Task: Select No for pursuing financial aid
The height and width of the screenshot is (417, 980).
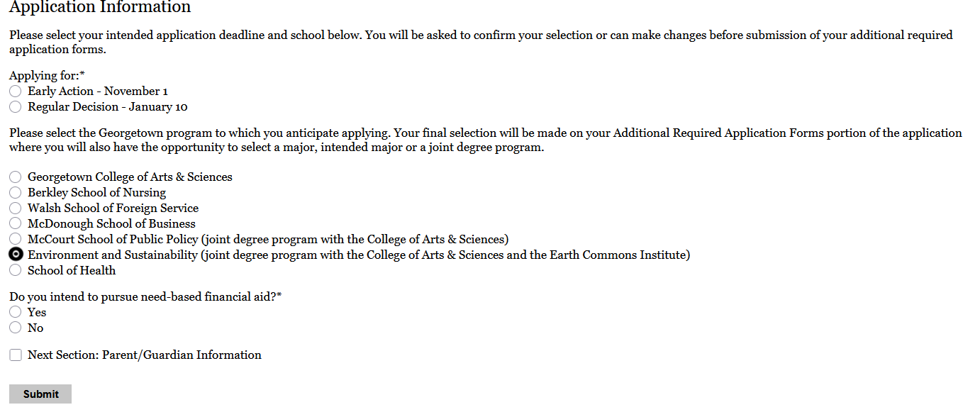Action: click(x=15, y=328)
